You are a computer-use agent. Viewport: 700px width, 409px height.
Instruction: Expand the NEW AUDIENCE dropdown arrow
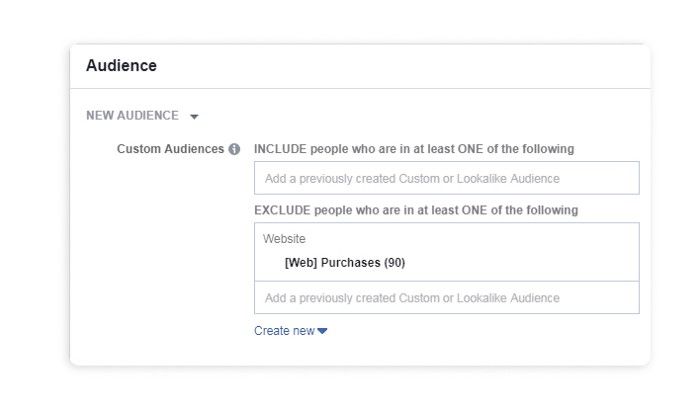[x=194, y=116]
